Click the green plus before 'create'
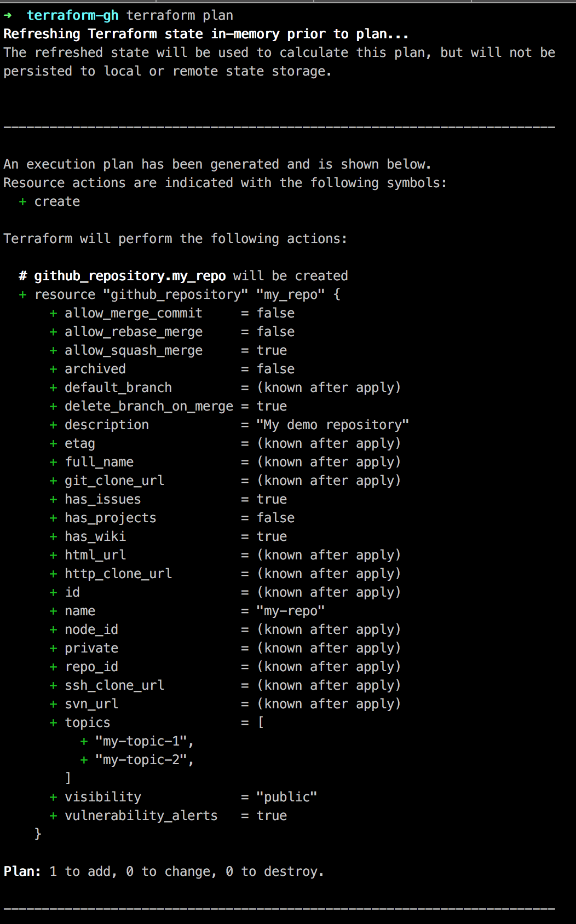 [22, 202]
